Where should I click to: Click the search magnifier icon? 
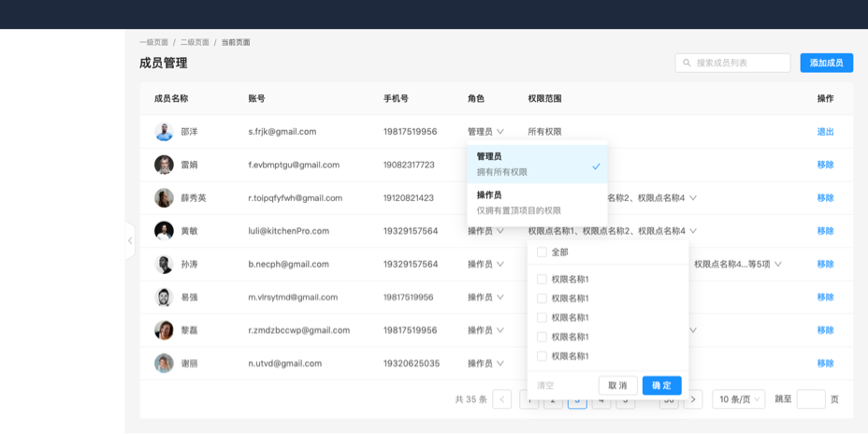pos(687,63)
